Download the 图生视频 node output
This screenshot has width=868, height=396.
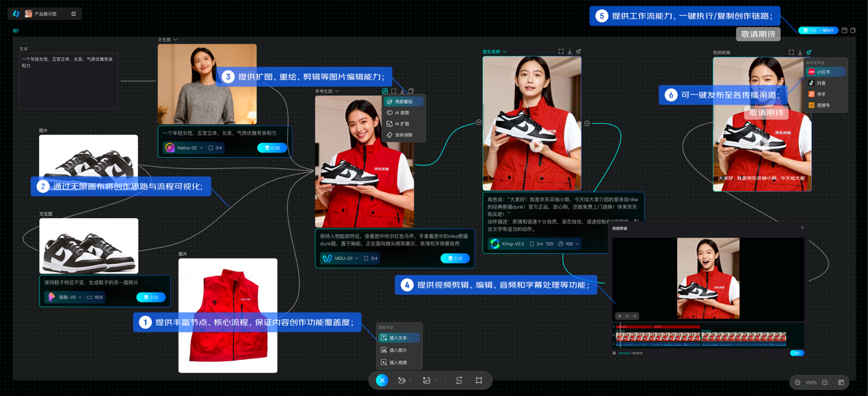coord(570,52)
